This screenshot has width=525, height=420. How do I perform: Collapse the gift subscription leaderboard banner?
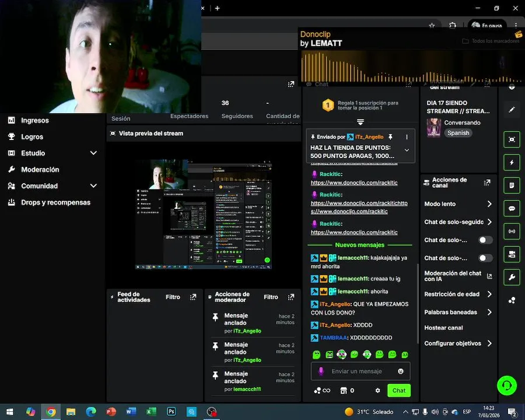(x=360, y=122)
